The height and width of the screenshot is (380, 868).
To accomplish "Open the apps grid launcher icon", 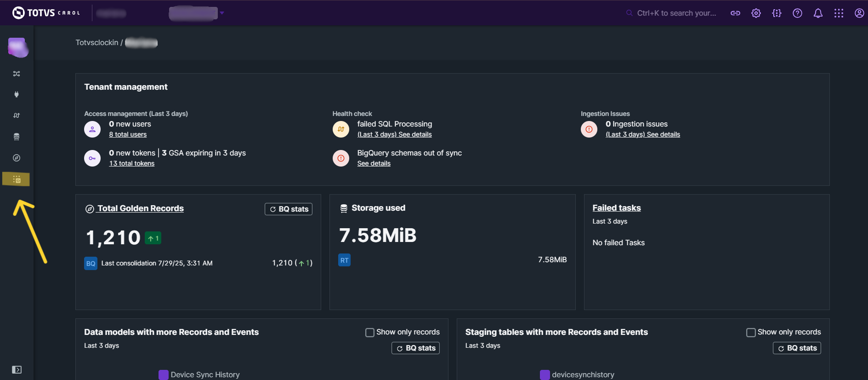I will click(x=839, y=13).
